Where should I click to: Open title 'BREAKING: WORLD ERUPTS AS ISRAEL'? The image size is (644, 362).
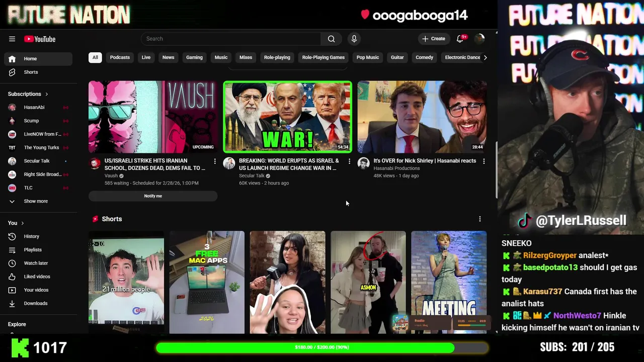(289, 164)
